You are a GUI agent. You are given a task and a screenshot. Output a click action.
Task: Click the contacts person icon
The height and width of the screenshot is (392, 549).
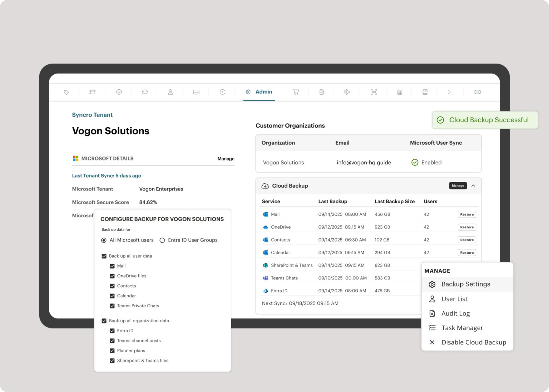(x=170, y=92)
